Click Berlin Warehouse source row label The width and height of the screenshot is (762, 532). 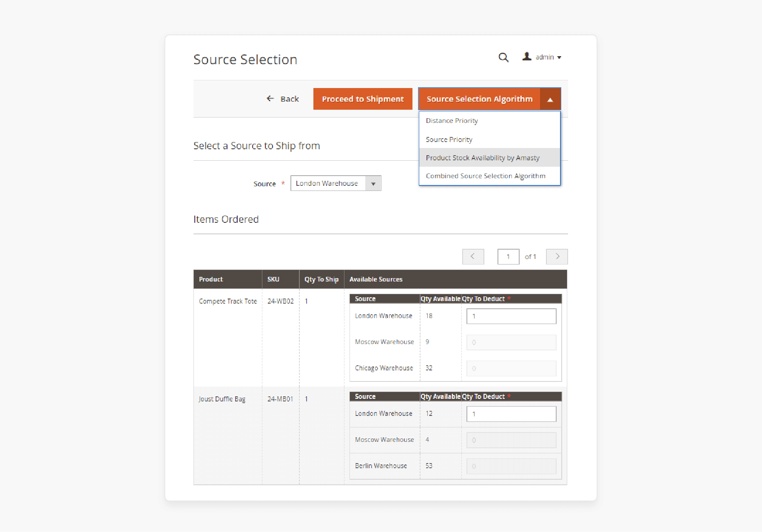pyautogui.click(x=381, y=466)
